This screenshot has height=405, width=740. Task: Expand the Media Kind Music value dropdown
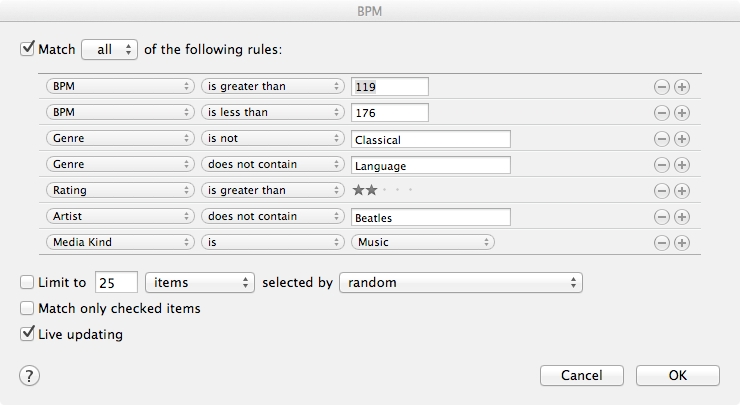coord(424,242)
